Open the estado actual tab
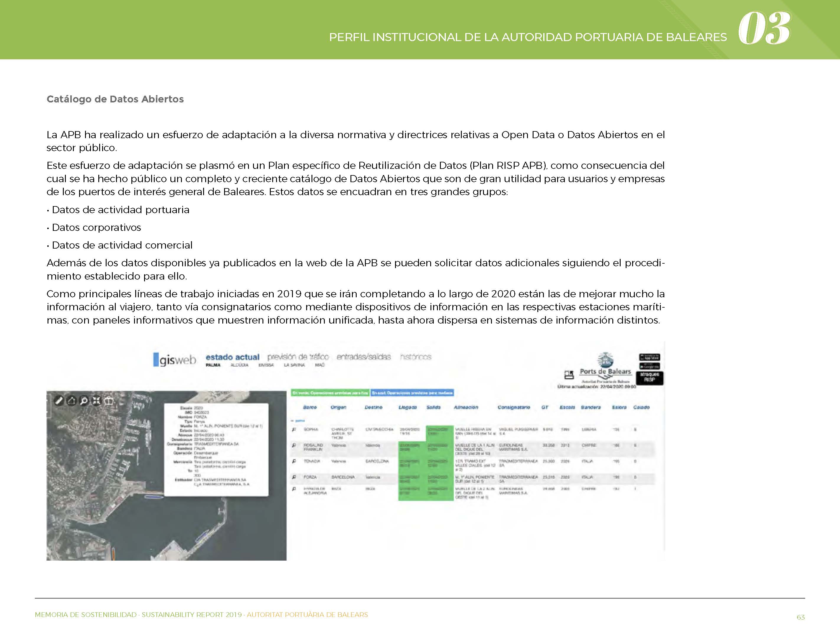 (232, 357)
